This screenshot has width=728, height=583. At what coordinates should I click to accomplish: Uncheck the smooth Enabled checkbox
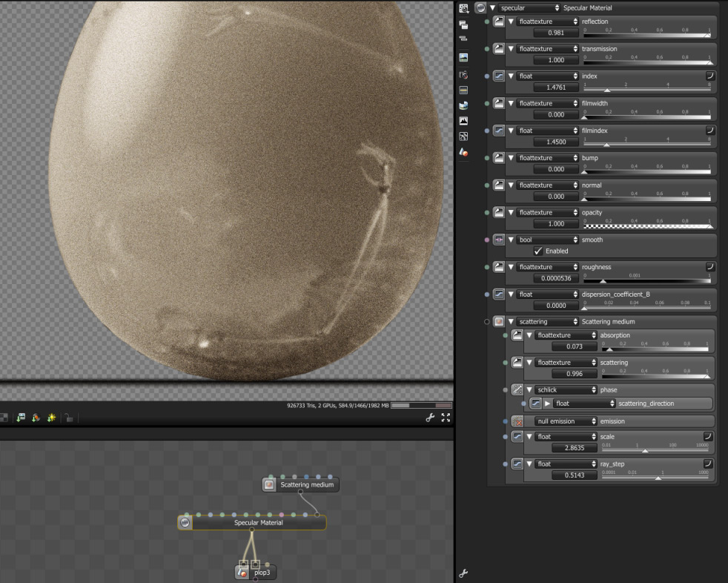pos(538,251)
